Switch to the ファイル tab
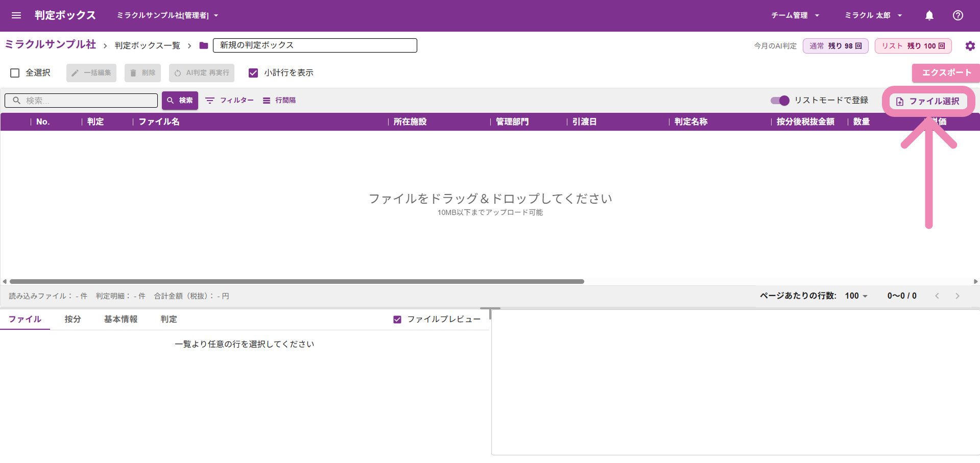Screen dimensions: 980x463 click(x=25, y=319)
